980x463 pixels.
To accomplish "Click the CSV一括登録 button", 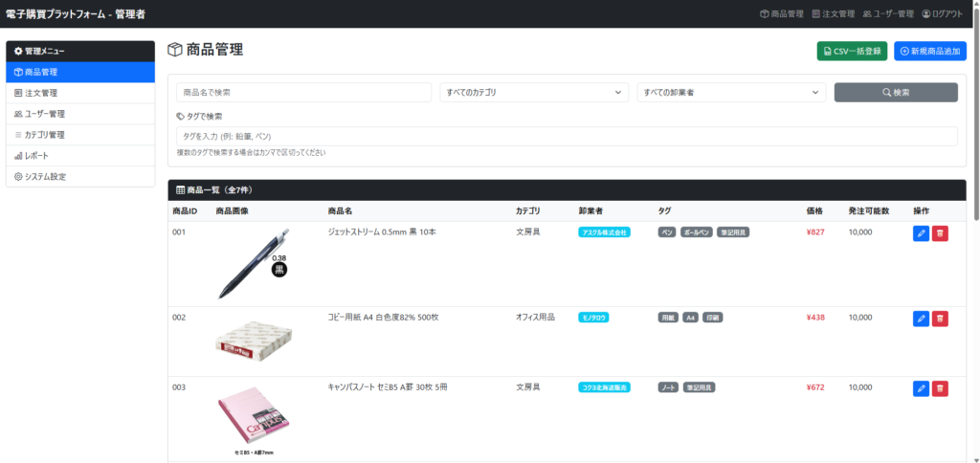I will click(852, 51).
